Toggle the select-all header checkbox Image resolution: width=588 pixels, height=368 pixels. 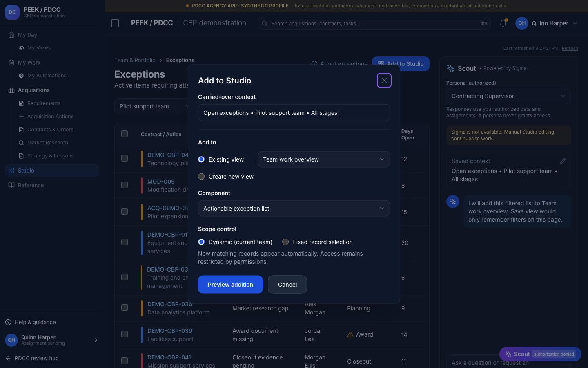coord(125,134)
